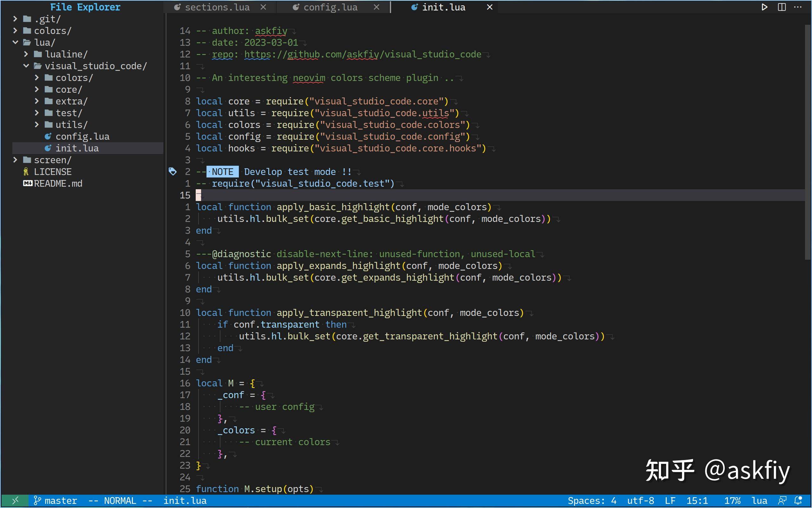Expand the screen folder chevron
The image size is (812, 508).
pyautogui.click(x=15, y=160)
